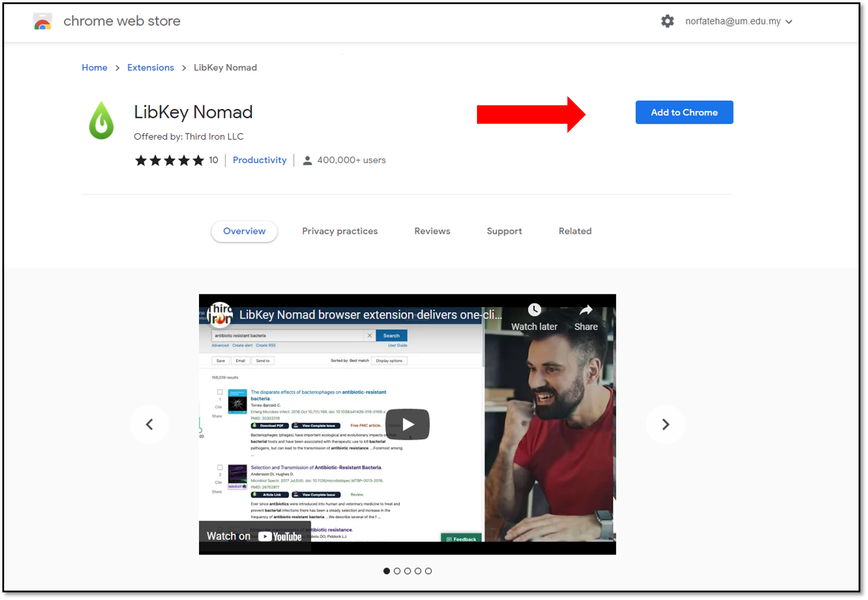The height and width of the screenshot is (600, 868).
Task: Show the next slide with the right arrow
Action: pos(665,425)
